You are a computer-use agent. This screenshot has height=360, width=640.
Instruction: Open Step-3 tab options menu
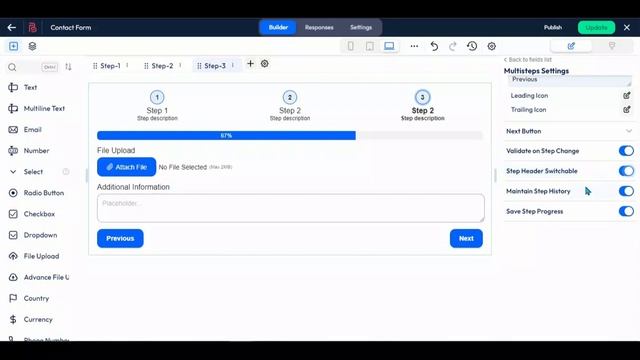point(233,65)
